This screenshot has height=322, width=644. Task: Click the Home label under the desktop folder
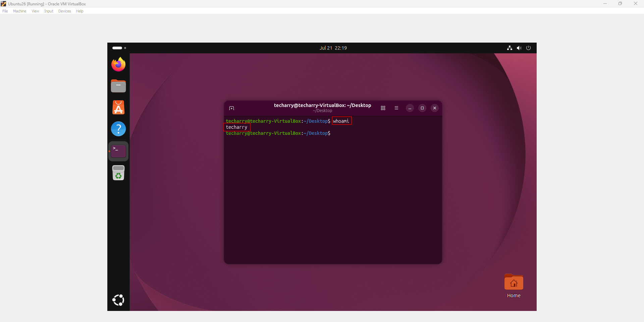[x=514, y=296]
